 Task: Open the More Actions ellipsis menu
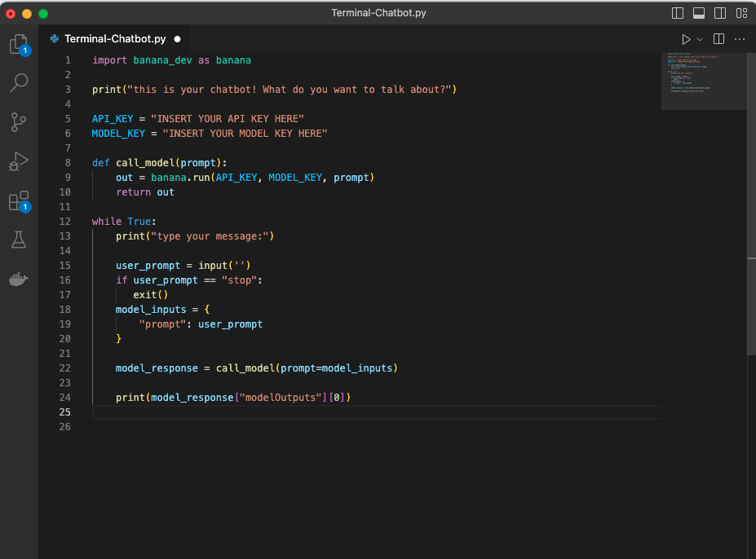tap(740, 39)
